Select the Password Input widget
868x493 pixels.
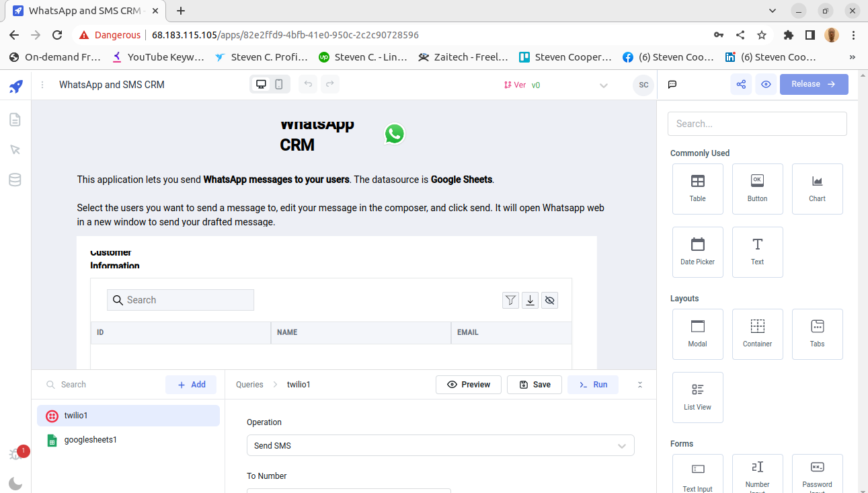click(x=818, y=473)
